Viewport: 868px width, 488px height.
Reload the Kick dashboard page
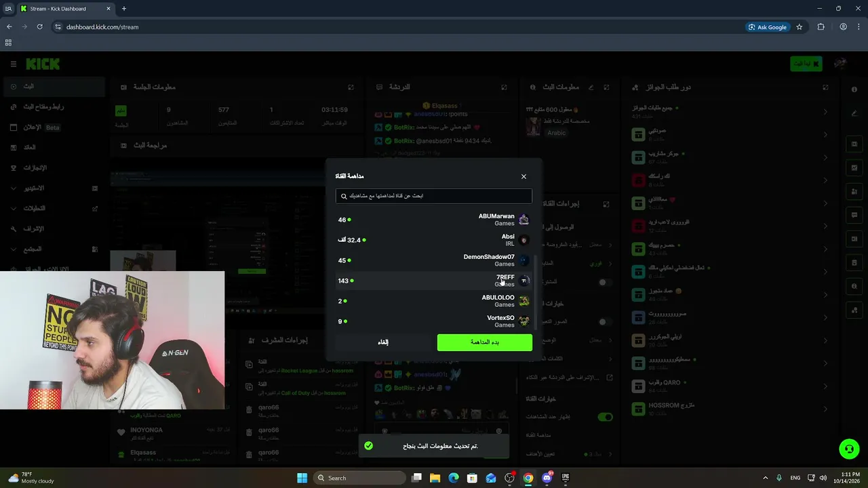[x=39, y=27]
